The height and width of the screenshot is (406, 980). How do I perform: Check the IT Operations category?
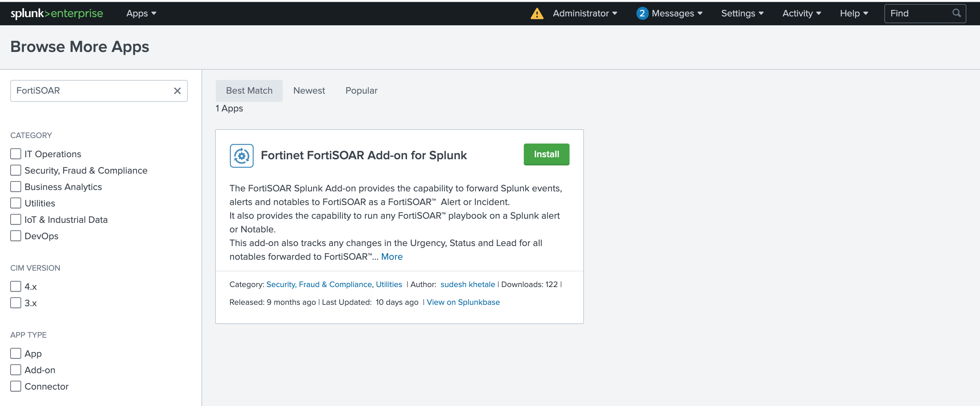pyautogui.click(x=16, y=154)
